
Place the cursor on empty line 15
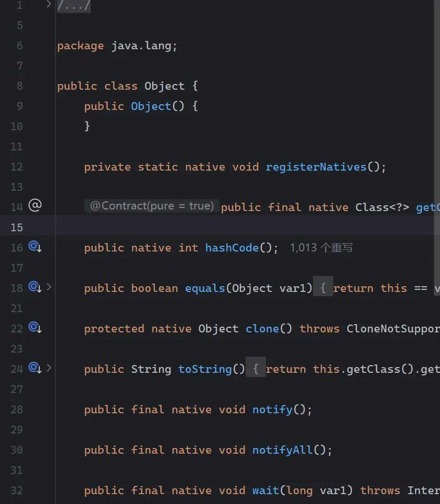tap(207, 227)
